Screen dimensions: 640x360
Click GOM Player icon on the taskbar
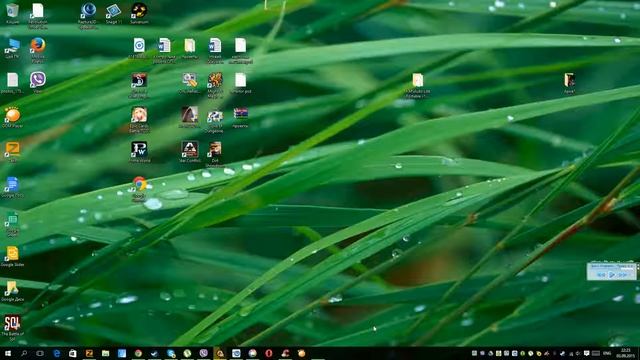(301, 353)
